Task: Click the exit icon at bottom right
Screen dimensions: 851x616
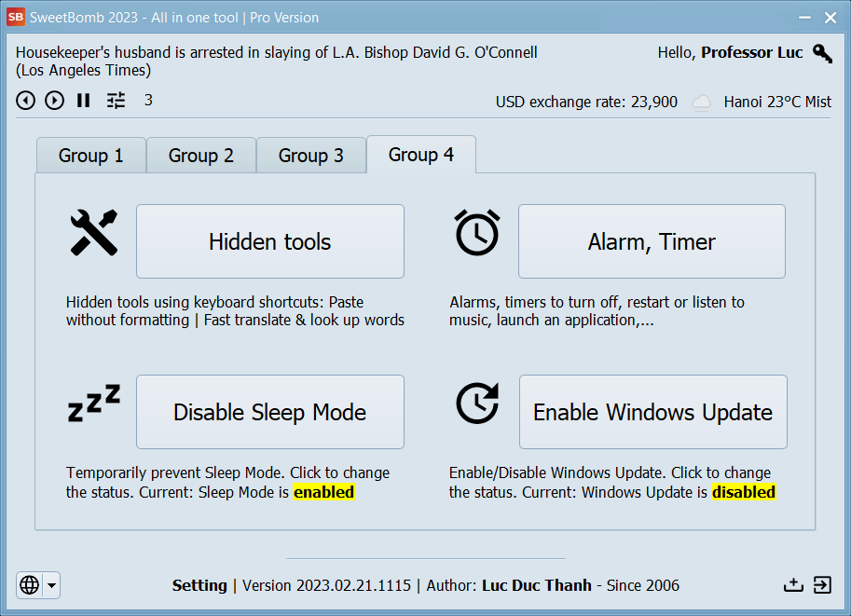Action: tap(822, 584)
